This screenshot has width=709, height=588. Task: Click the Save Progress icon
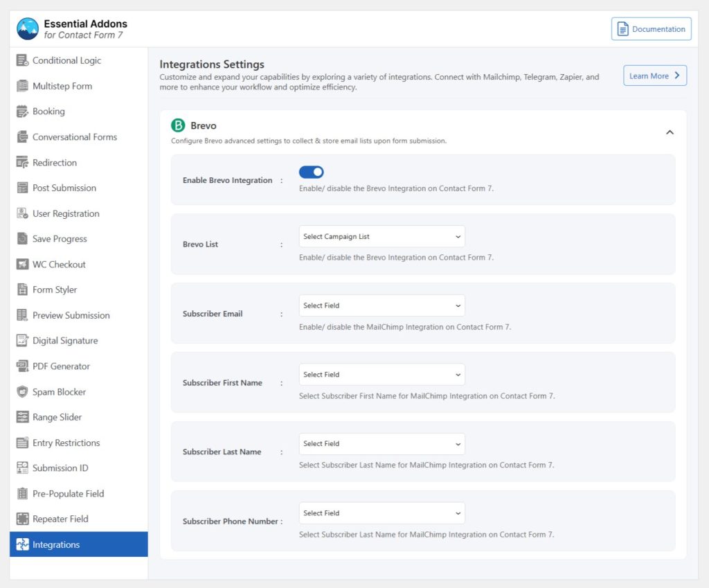[22, 239]
